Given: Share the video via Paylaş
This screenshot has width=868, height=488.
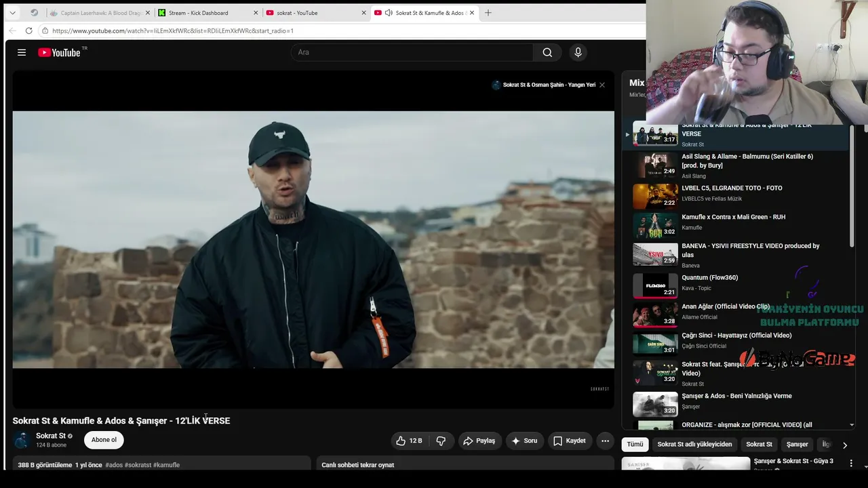Looking at the screenshot, I should 479,441.
